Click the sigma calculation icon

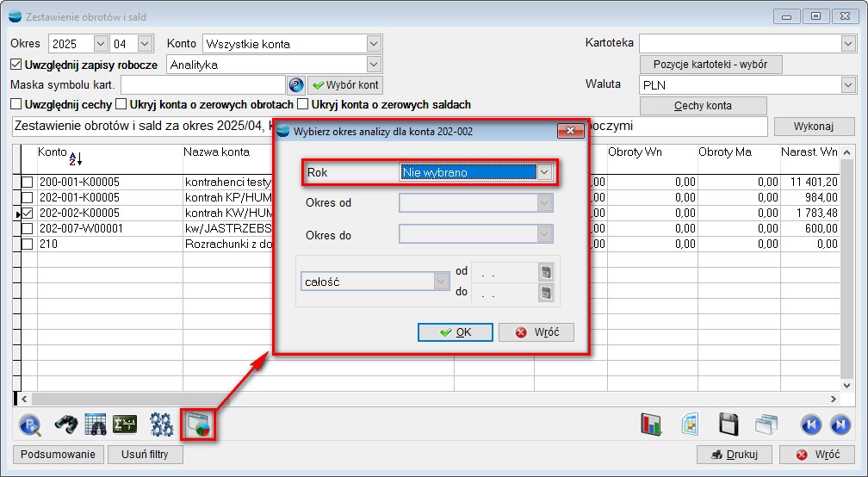click(x=127, y=424)
